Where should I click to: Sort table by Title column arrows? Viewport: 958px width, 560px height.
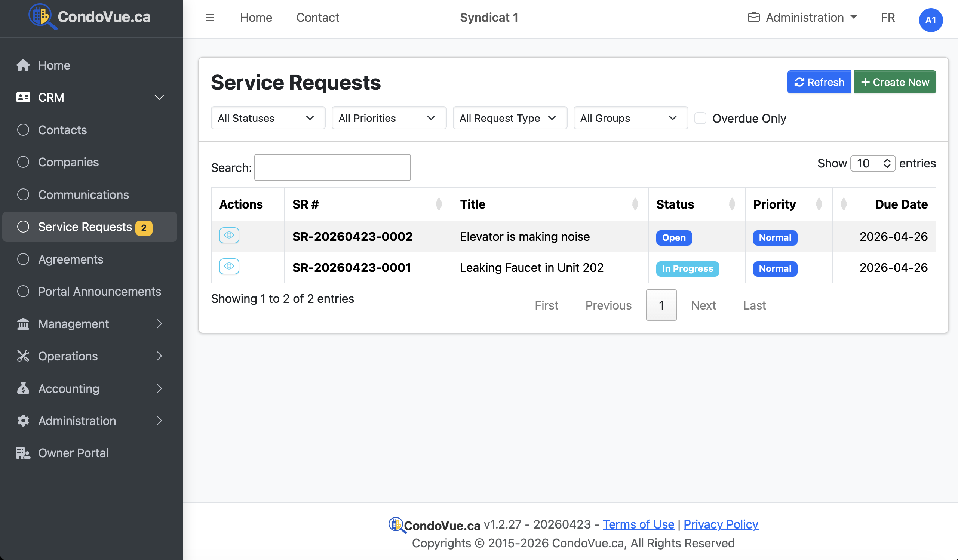pos(635,204)
